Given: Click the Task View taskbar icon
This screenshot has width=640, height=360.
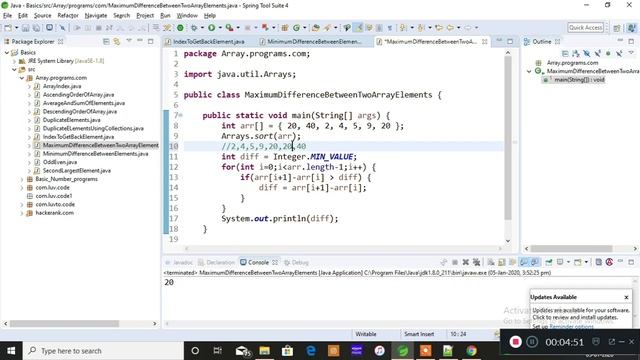Looking at the screenshot, I should 218,351.
